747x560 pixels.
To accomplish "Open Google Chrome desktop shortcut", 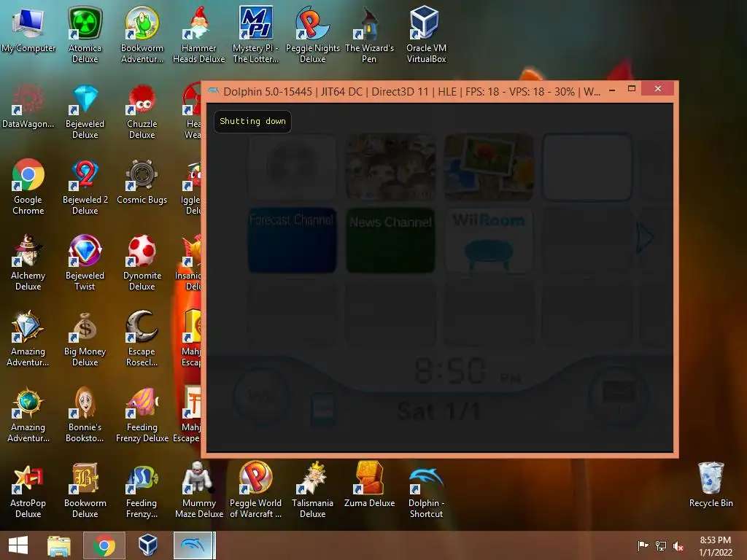I will (x=28, y=187).
